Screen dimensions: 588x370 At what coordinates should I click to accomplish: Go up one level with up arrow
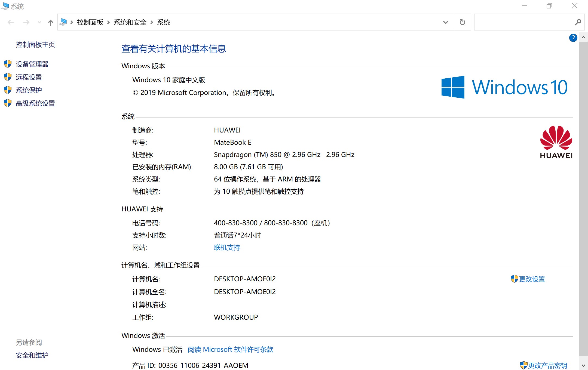(x=51, y=22)
